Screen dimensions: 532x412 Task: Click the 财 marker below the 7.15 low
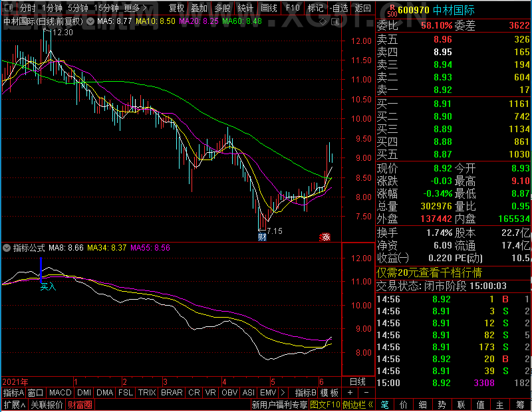pos(262,237)
